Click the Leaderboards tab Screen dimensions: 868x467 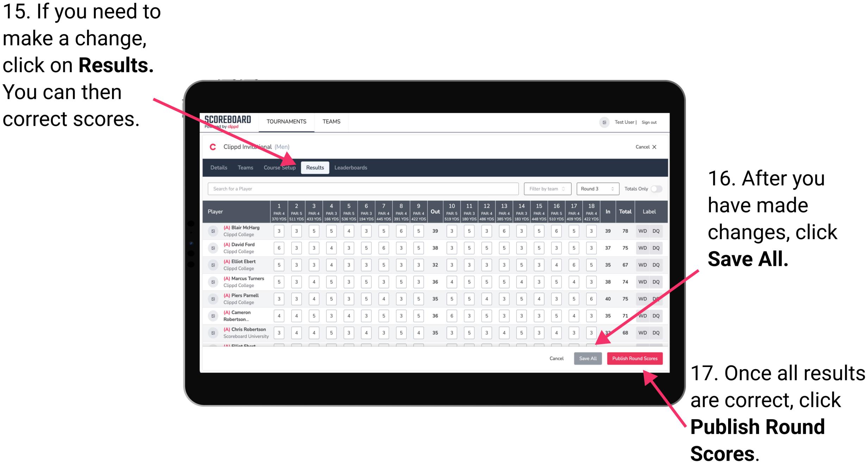[x=353, y=167]
